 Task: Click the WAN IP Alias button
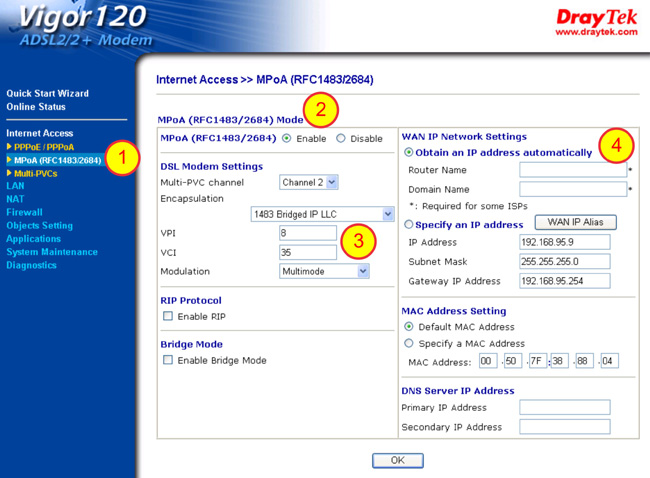(x=574, y=222)
